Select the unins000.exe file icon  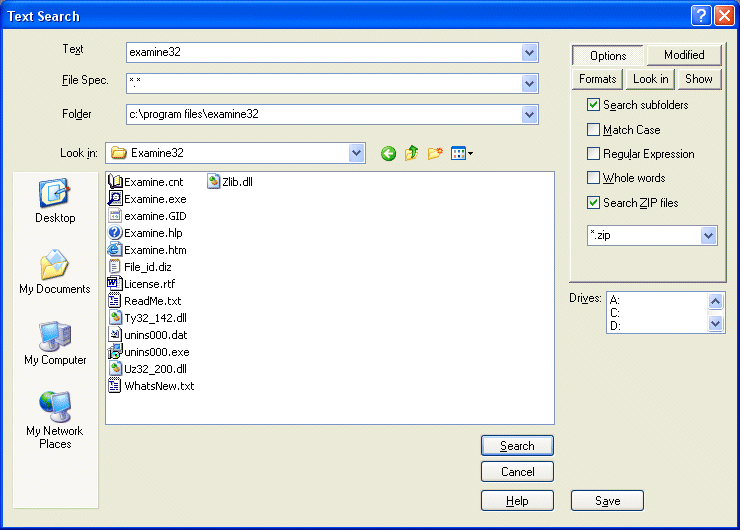coord(115,352)
